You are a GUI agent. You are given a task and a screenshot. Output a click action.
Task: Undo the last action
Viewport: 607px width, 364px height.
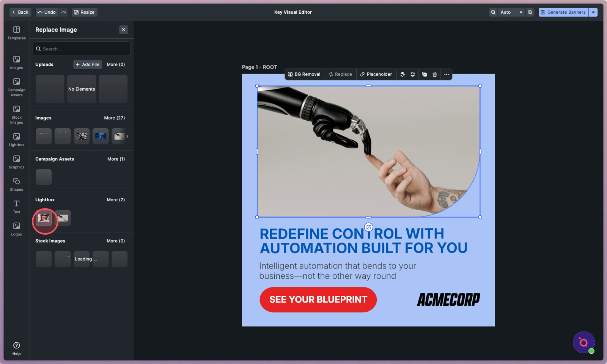pyautogui.click(x=46, y=12)
